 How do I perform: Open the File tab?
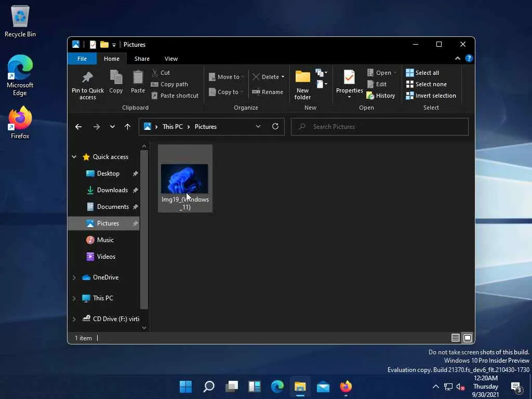click(82, 59)
